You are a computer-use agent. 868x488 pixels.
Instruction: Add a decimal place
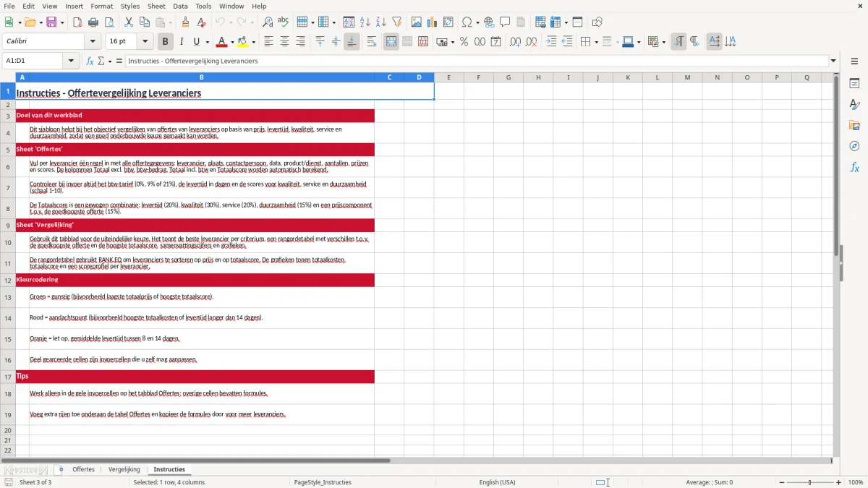click(x=515, y=42)
